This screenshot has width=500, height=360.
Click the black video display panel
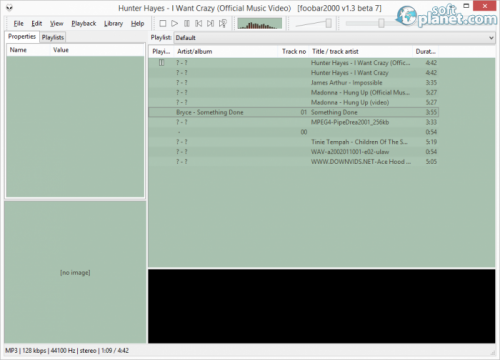[x=322, y=306]
